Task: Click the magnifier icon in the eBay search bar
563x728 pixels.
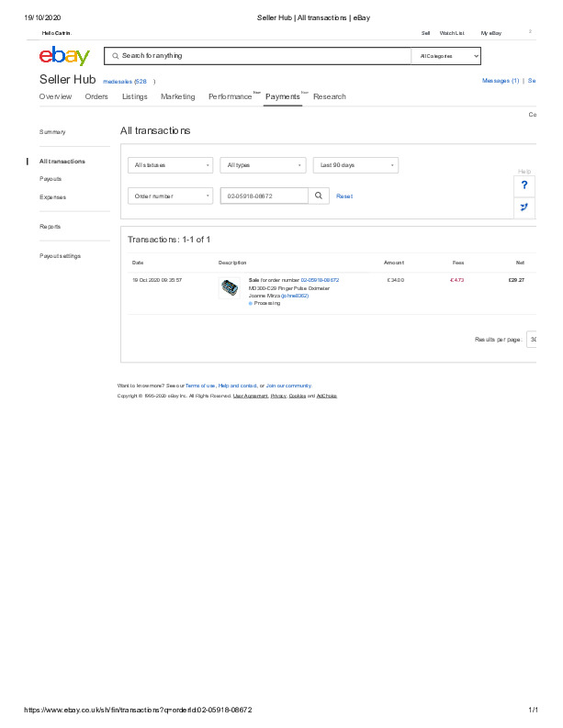Action: click(x=115, y=56)
